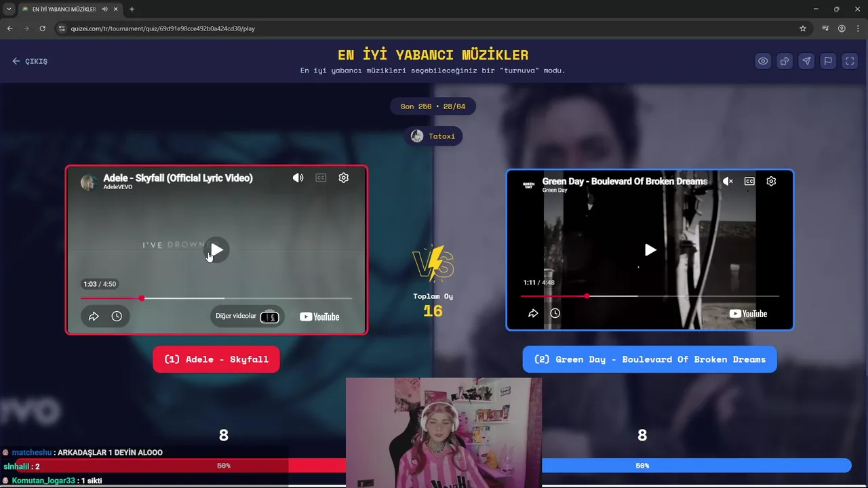
Task: Share the Adele Skyfall video
Action: (x=94, y=317)
